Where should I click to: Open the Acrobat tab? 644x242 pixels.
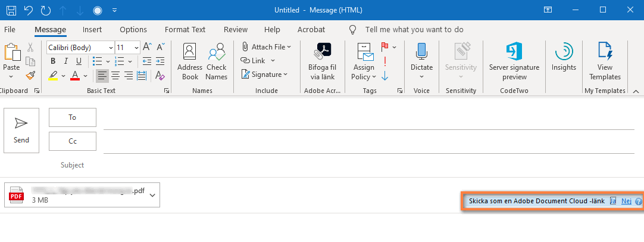click(311, 30)
